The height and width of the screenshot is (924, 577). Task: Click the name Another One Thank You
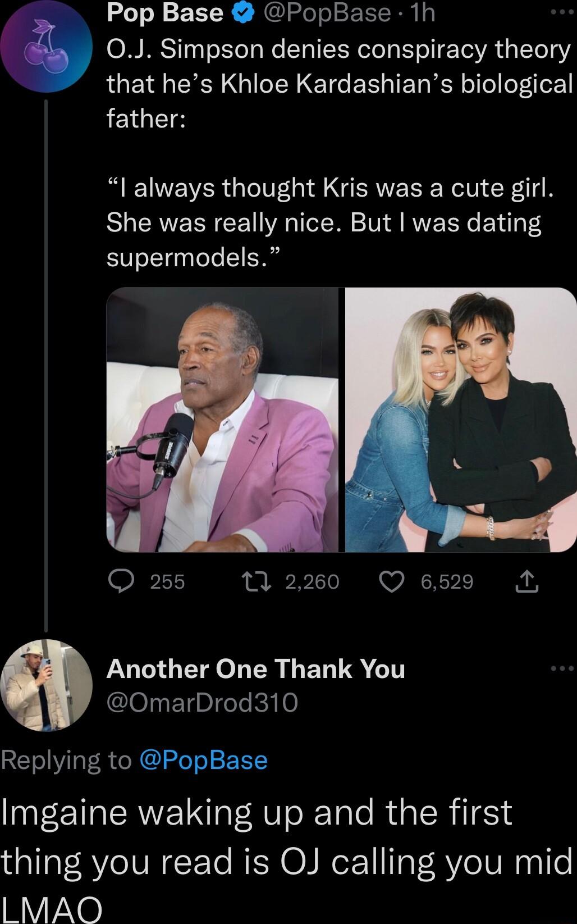256,668
